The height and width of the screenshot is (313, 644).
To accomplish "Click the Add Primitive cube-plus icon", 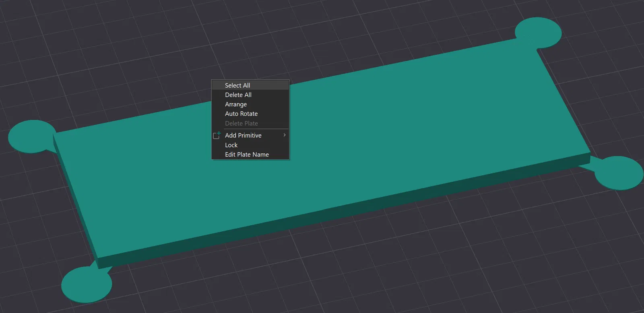I will (217, 135).
